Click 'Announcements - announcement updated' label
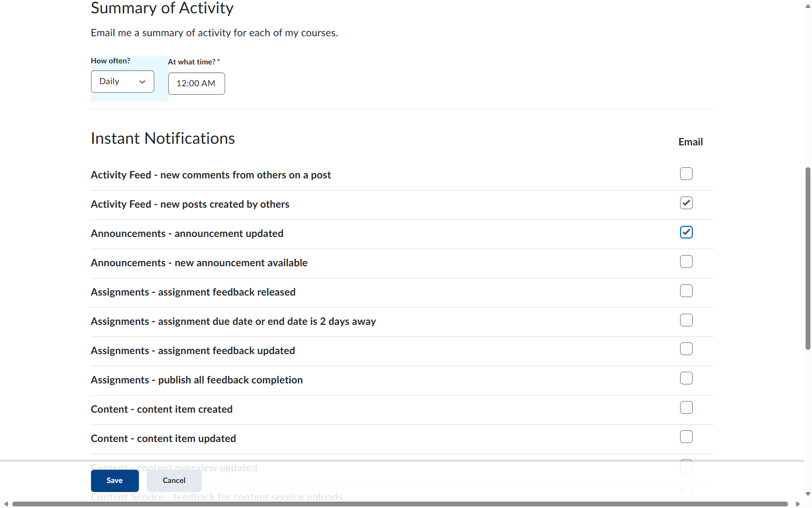Image resolution: width=812 pixels, height=508 pixels. 187,234
